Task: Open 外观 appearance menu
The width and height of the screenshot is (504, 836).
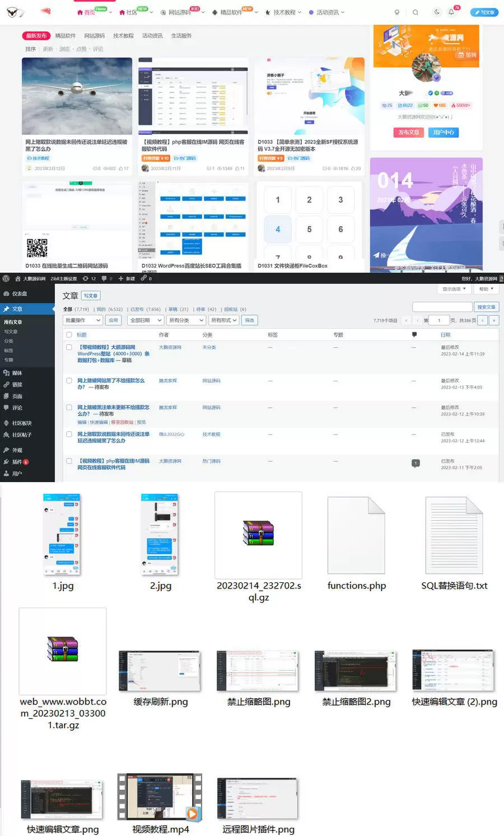Action: pyautogui.click(x=27, y=450)
